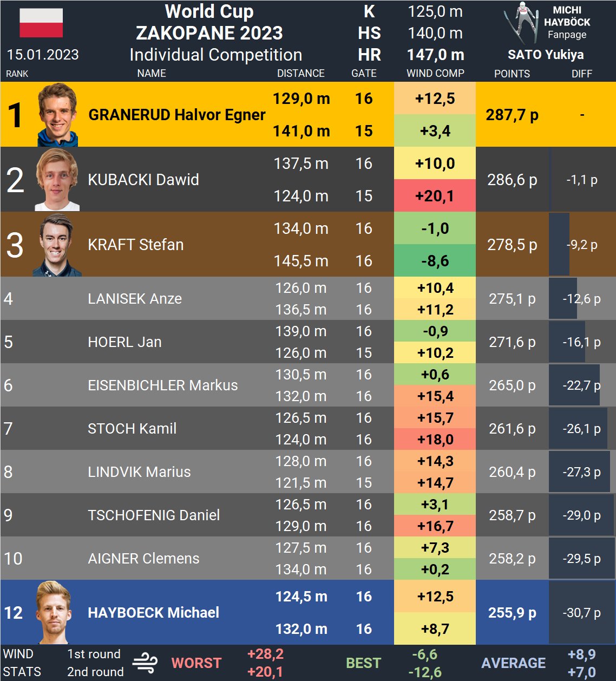Viewport: 616px width, 681px height.
Task: Click Kraft's second jump 145,5 m
Action: [301, 261]
